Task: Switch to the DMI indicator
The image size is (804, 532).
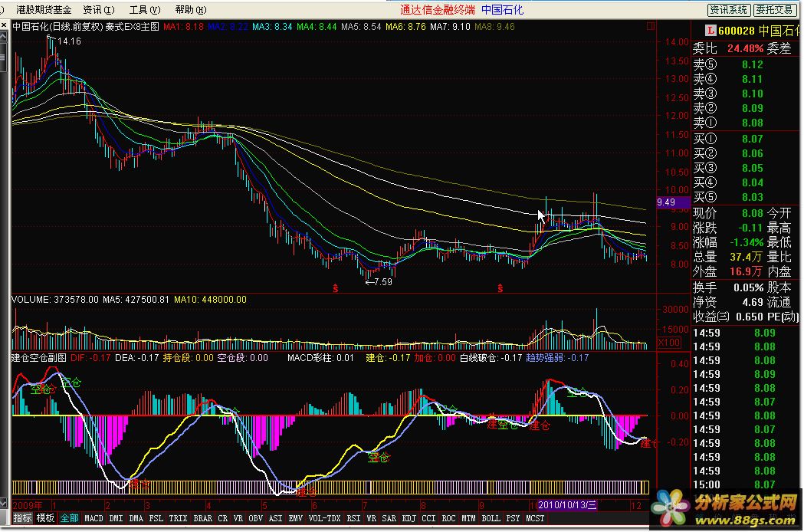Action: pyautogui.click(x=116, y=519)
